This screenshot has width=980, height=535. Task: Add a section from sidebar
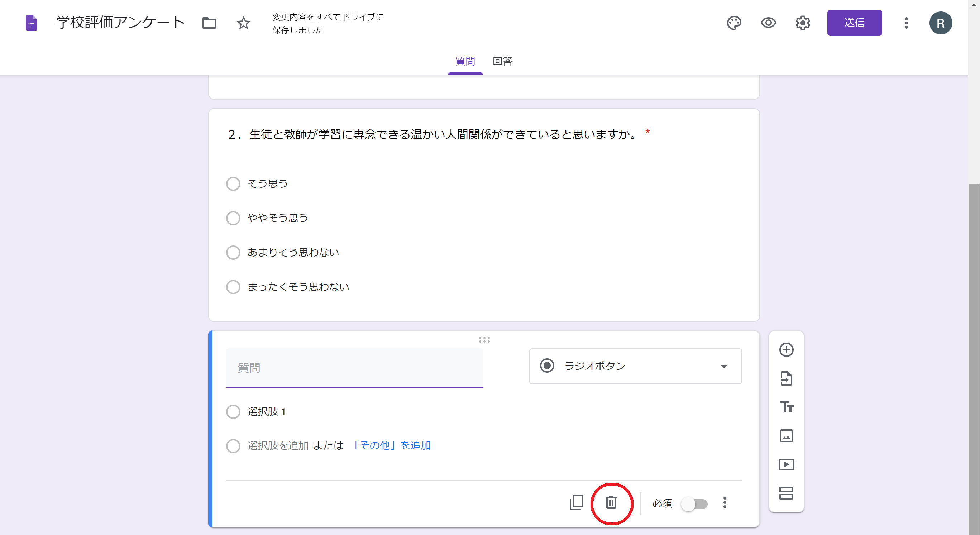pyautogui.click(x=787, y=493)
